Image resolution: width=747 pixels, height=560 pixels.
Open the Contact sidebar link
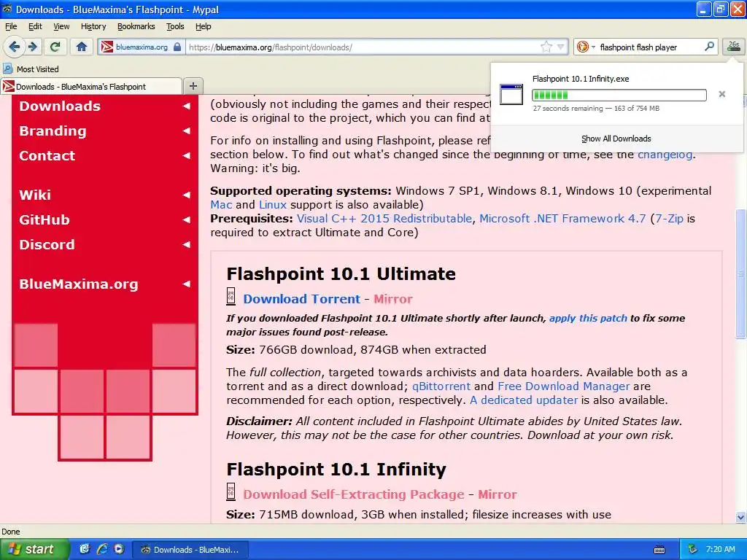pos(47,155)
